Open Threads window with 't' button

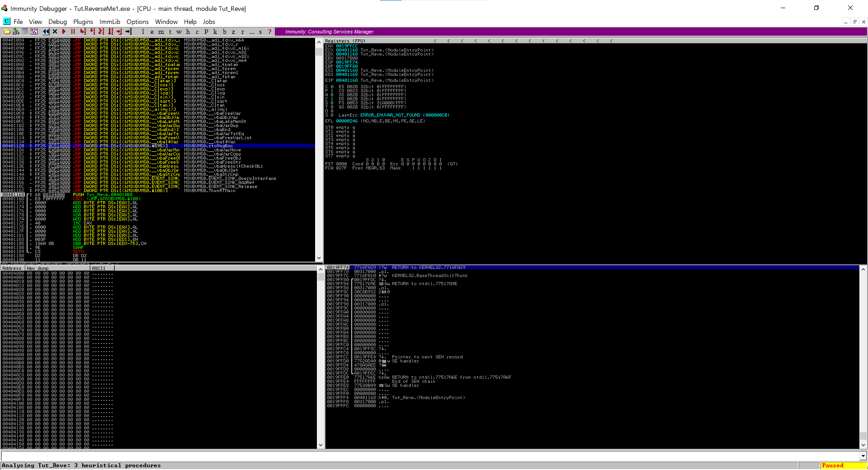click(170, 32)
